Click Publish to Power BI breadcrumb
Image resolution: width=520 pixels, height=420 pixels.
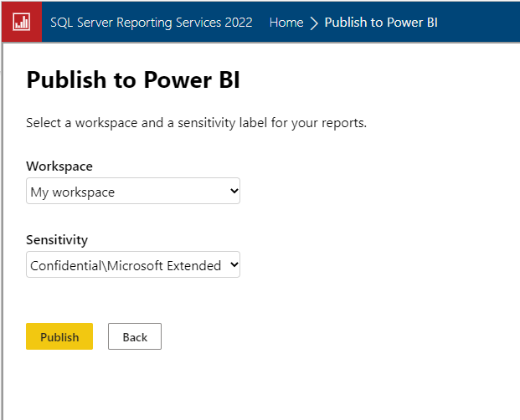[381, 23]
